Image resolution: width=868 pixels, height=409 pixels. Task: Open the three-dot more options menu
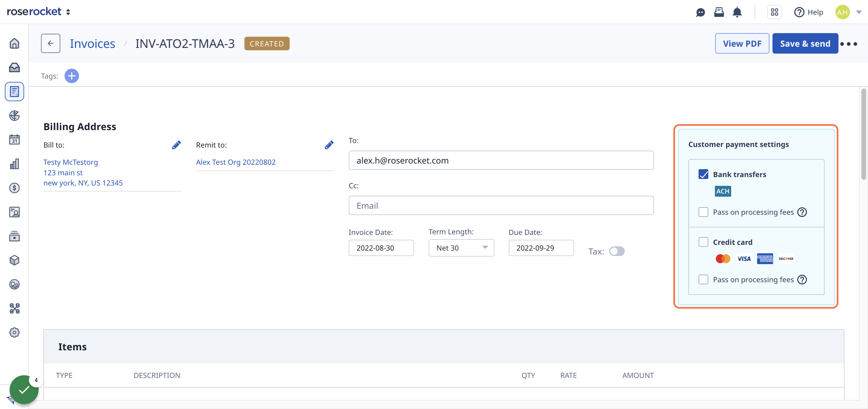click(848, 44)
